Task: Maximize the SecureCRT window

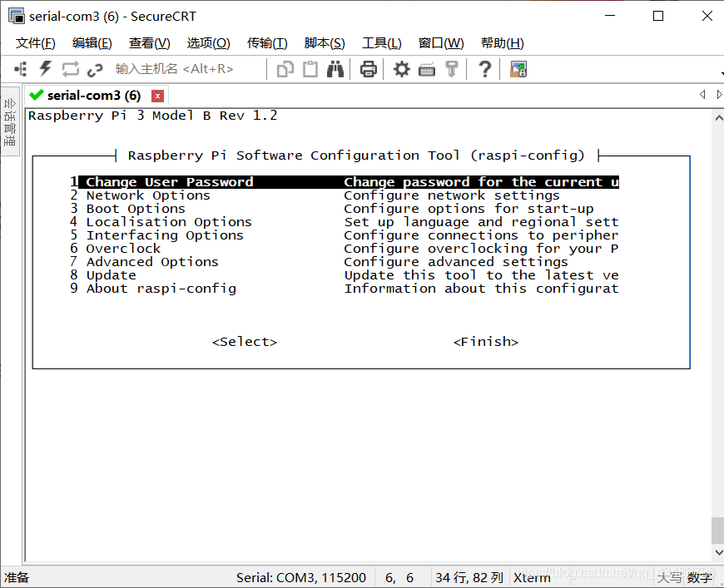Action: pyautogui.click(x=658, y=16)
